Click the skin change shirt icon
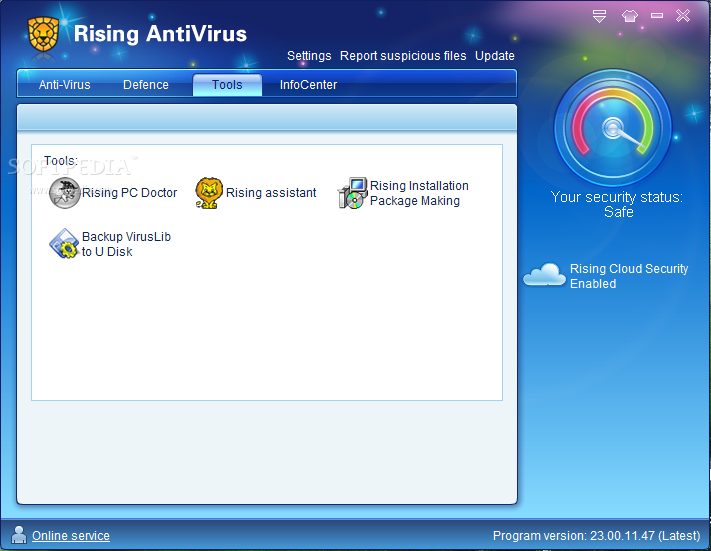Image resolution: width=711 pixels, height=551 pixels. coord(629,16)
